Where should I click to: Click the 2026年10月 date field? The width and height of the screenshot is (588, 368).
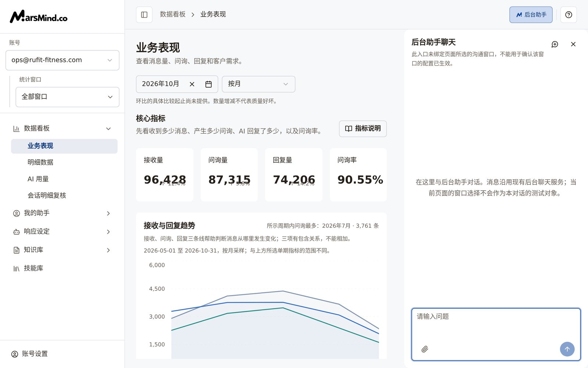click(177, 84)
